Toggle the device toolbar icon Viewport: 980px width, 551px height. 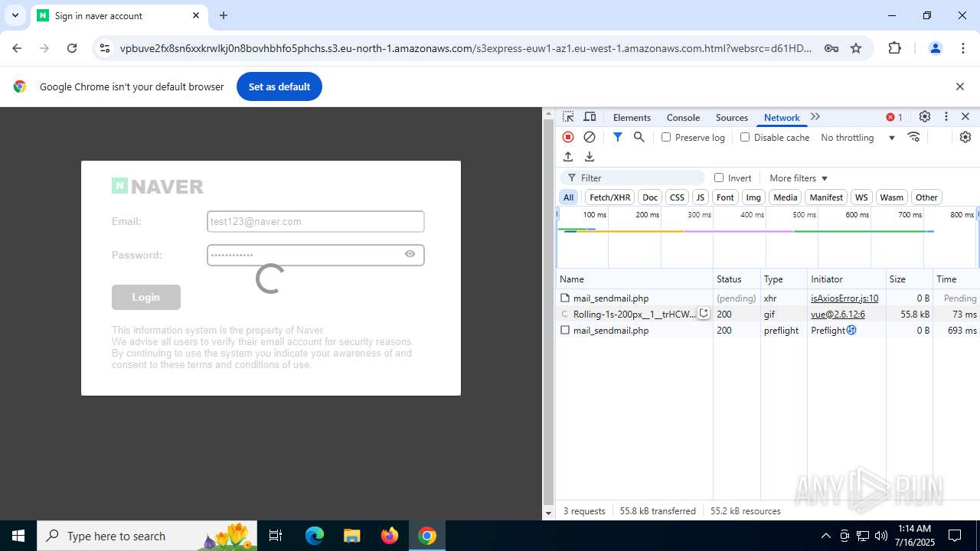click(590, 117)
